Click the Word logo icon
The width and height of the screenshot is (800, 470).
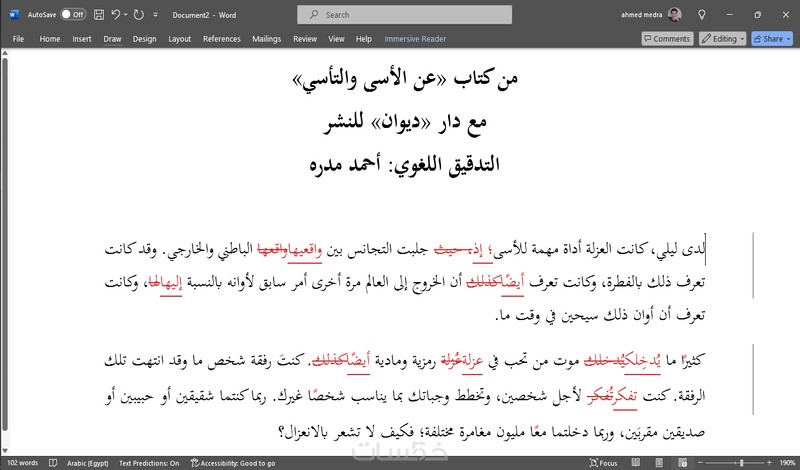pyautogui.click(x=14, y=15)
